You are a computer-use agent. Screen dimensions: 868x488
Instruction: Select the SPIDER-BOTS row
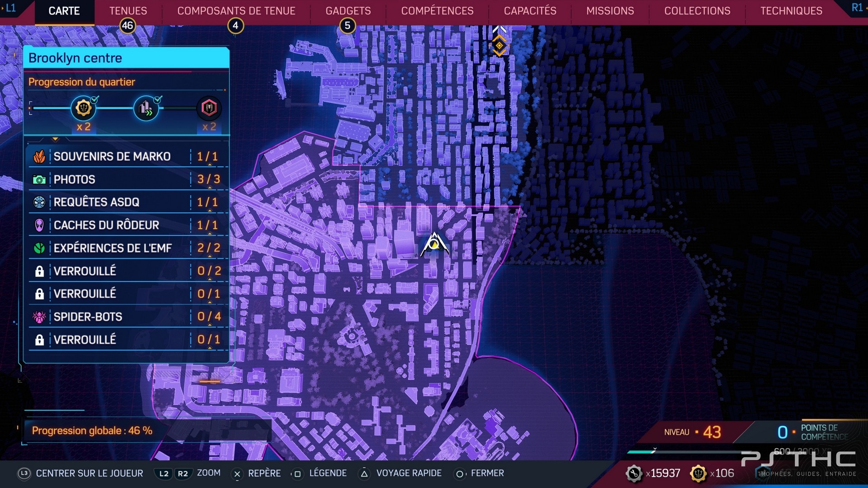[x=128, y=317]
